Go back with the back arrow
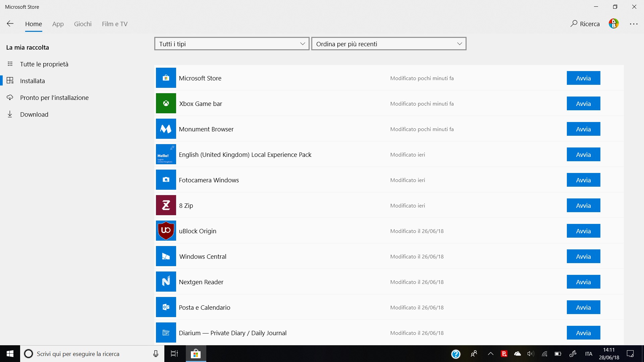This screenshot has height=362, width=644. click(x=10, y=23)
